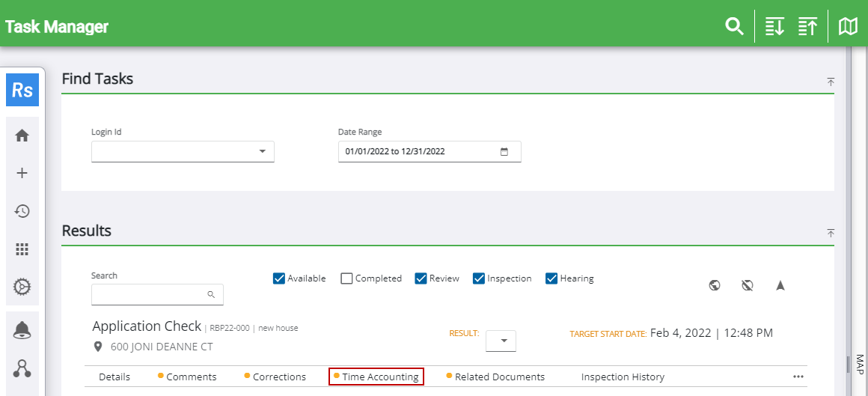Image resolution: width=868 pixels, height=396 pixels.
Task: Expand the Result dropdown
Action: point(501,341)
